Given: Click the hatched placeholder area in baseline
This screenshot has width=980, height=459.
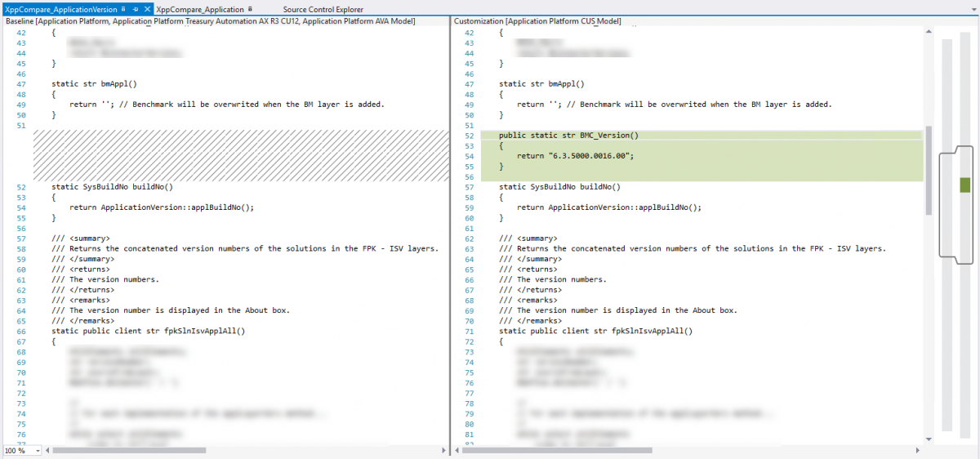Looking at the screenshot, I should [241, 155].
